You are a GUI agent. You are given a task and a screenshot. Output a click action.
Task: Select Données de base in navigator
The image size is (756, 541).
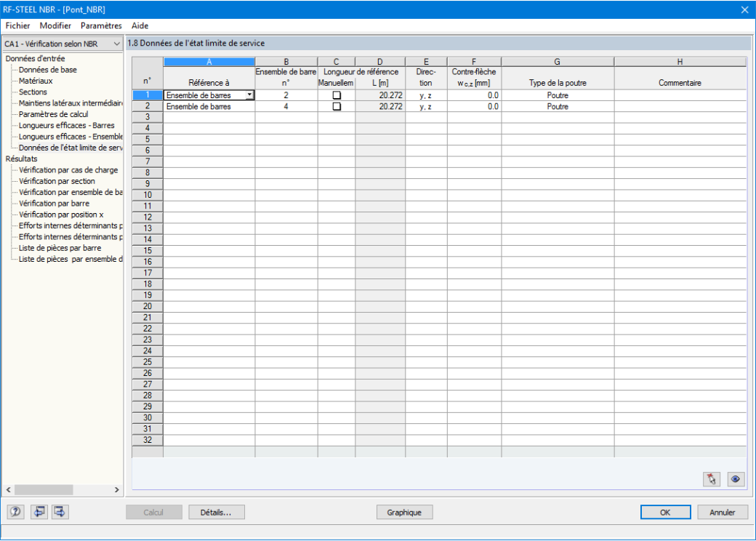(48, 70)
